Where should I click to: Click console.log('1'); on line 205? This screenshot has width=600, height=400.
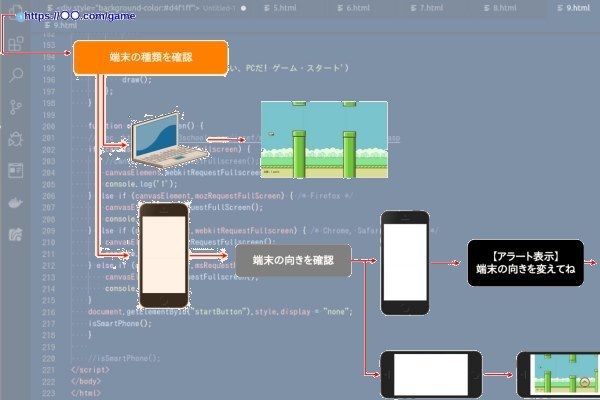[x=141, y=184]
